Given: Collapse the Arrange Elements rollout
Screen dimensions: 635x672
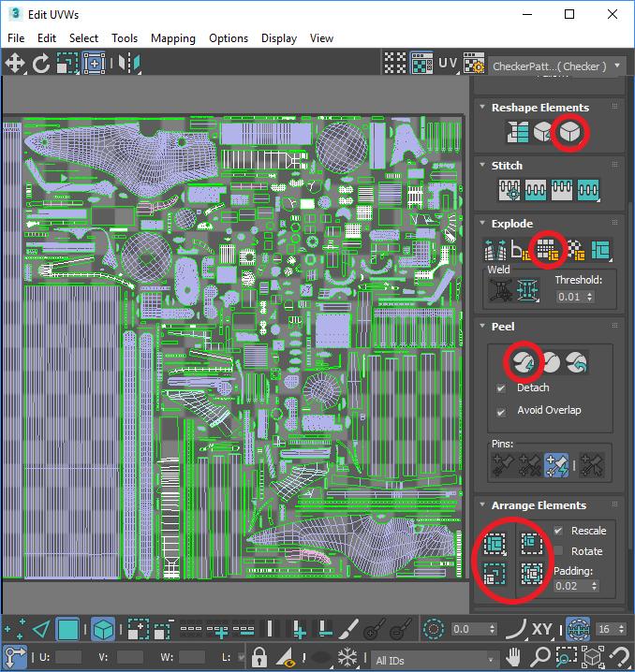Looking at the screenshot, I should pos(482,505).
